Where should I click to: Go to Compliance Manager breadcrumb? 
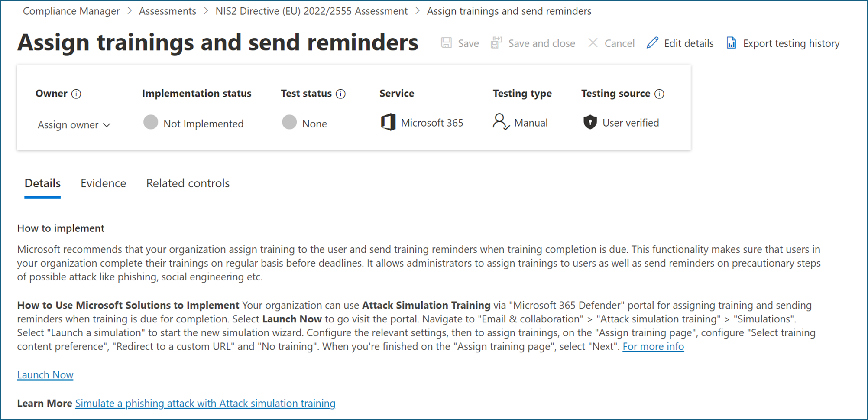click(71, 11)
